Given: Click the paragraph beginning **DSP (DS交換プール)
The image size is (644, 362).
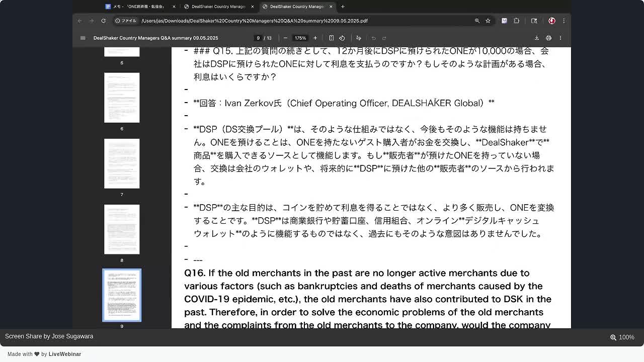Looking at the screenshot, I should [x=374, y=155].
